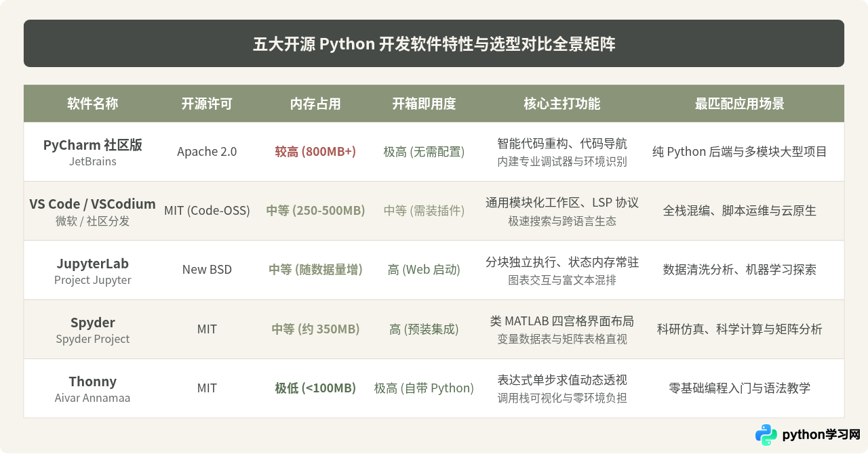This screenshot has height=454, width=868.
Task: Click the "科研仿真、科学计算与矩阵分析" cell
Action: [x=740, y=329]
